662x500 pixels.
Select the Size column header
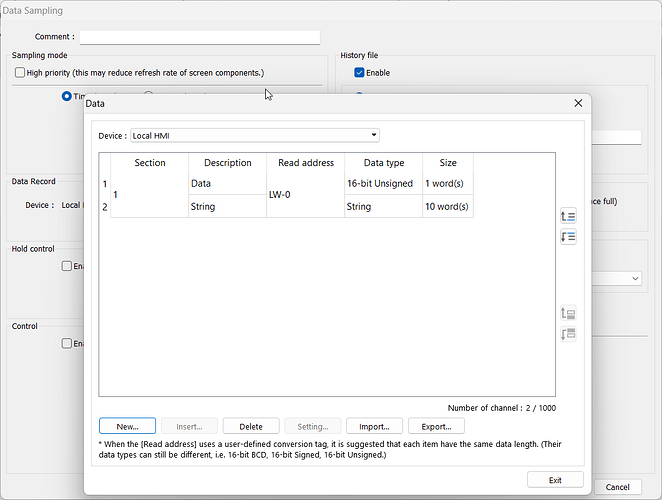coord(448,163)
